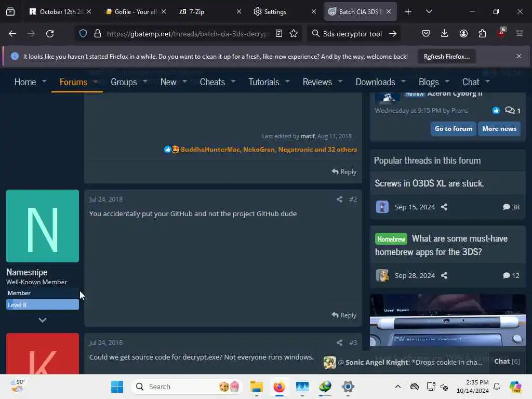
Task: Click the taskbar Search box
Action: pyautogui.click(x=187, y=387)
